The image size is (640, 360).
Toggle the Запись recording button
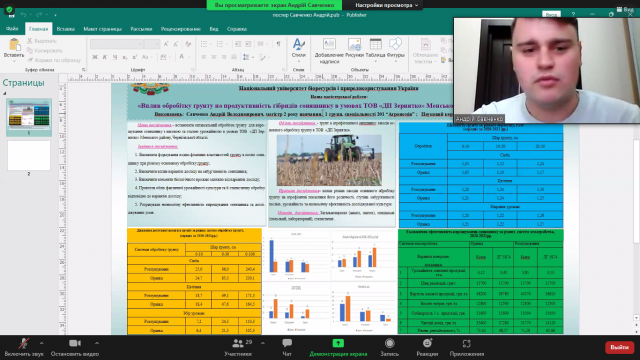point(389,347)
